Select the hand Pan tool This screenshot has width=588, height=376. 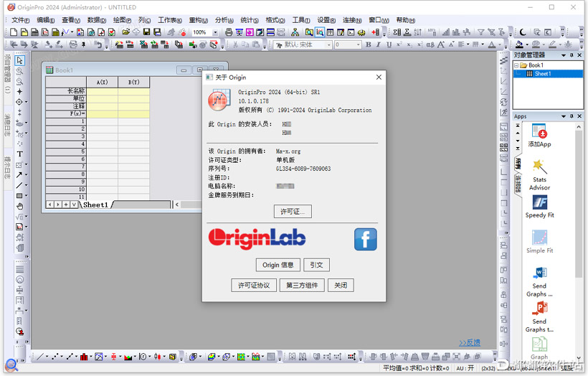(x=20, y=206)
